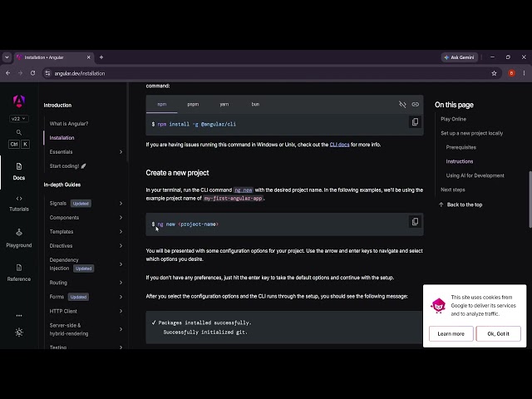
Task: Click Back to the top
Action: (461, 204)
